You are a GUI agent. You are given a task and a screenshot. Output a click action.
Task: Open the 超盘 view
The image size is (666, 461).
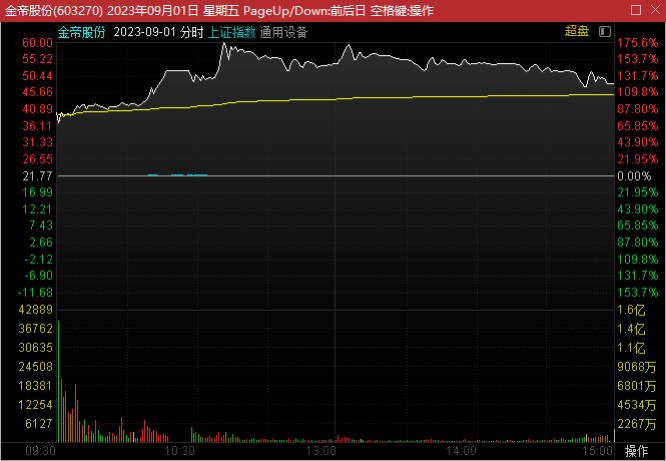[577, 31]
